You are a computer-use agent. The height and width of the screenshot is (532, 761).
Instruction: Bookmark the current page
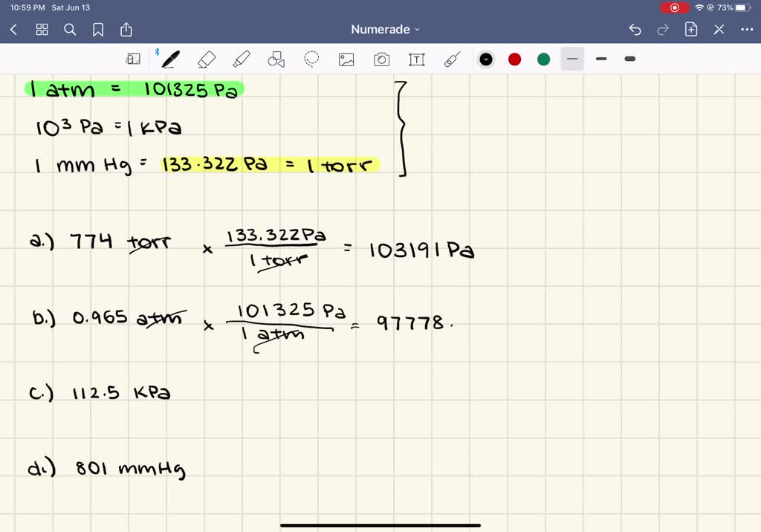[x=98, y=30]
